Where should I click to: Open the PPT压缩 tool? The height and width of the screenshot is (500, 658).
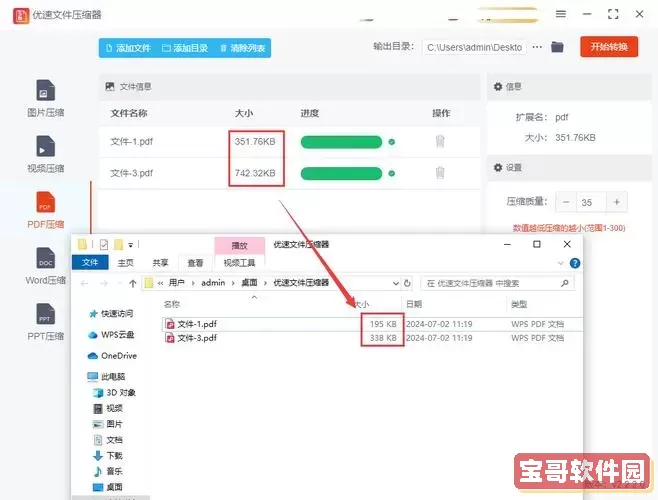pyautogui.click(x=45, y=322)
